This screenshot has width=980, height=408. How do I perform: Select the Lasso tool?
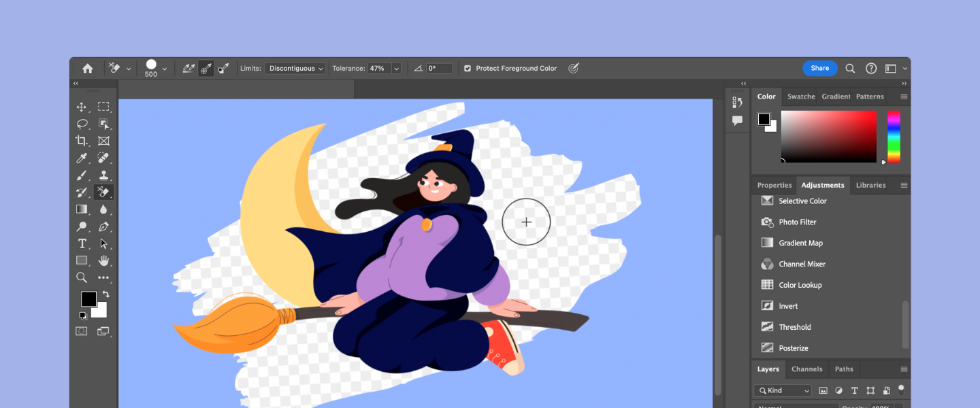tap(82, 124)
